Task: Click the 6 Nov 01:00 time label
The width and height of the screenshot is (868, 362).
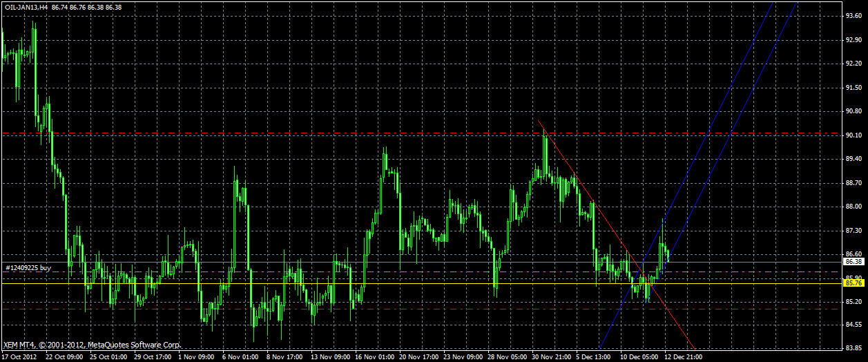Action: point(239,357)
